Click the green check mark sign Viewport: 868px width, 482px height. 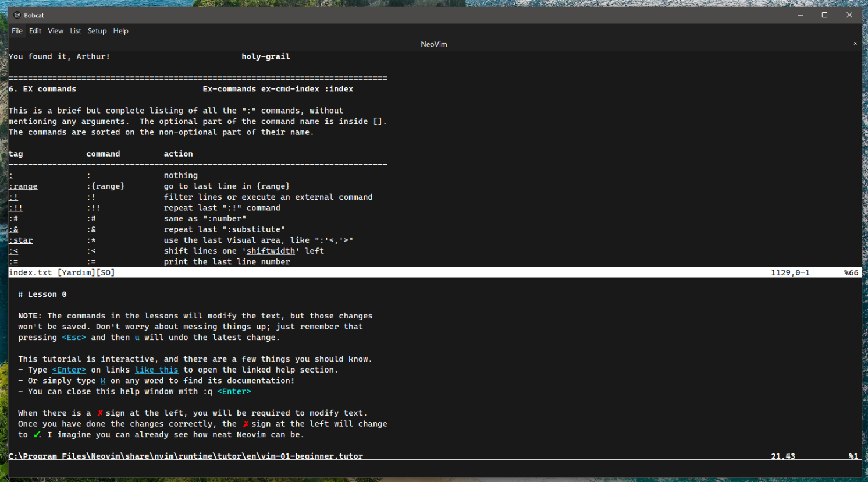[x=37, y=435]
